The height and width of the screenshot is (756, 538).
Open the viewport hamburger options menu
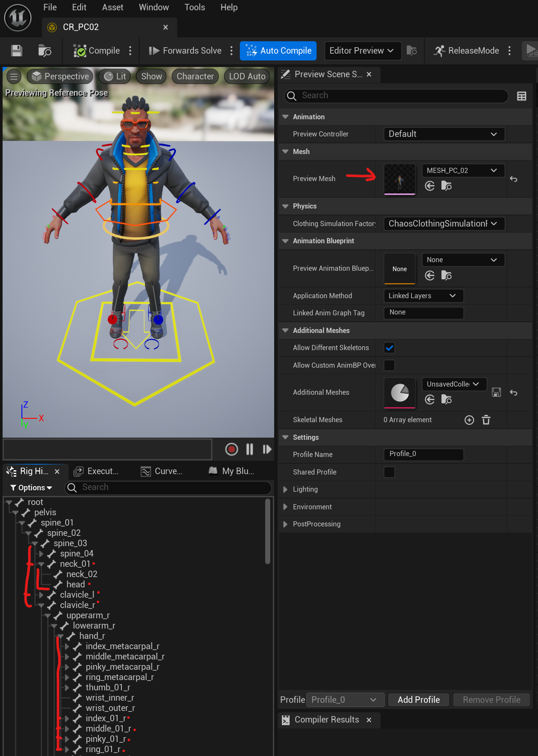click(x=14, y=76)
